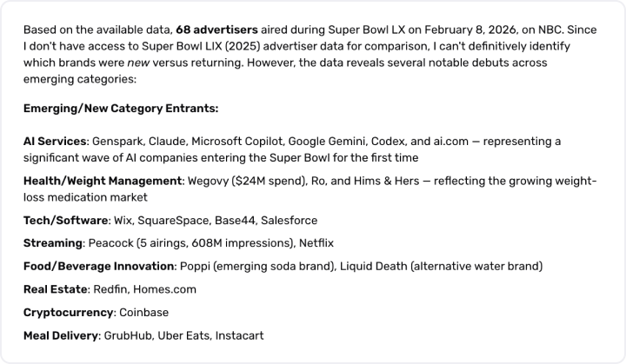Image resolution: width=626 pixels, height=364 pixels.
Task: Click the word "Coinbase"
Action: coord(144,312)
